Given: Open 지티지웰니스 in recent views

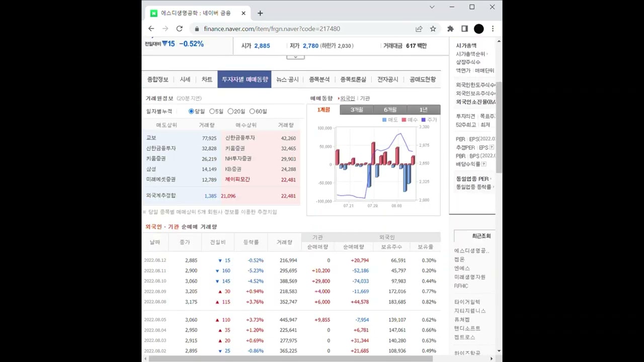Looking at the screenshot, I should coord(470,311).
